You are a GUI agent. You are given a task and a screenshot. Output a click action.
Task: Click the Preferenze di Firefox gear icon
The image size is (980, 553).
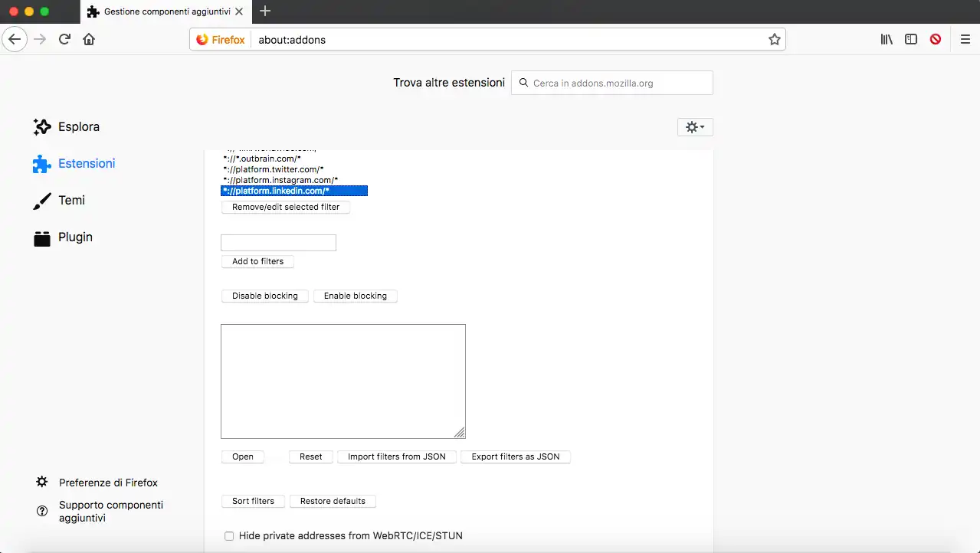42,483
